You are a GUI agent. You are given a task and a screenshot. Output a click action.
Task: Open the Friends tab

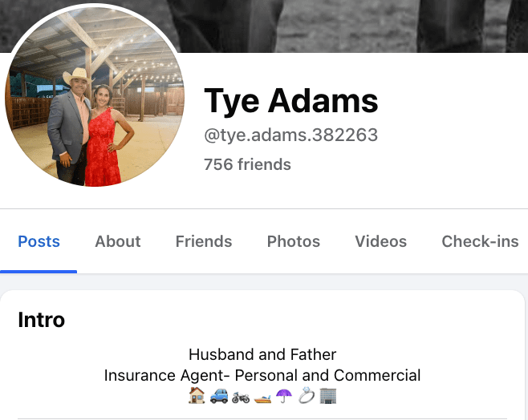[204, 241]
